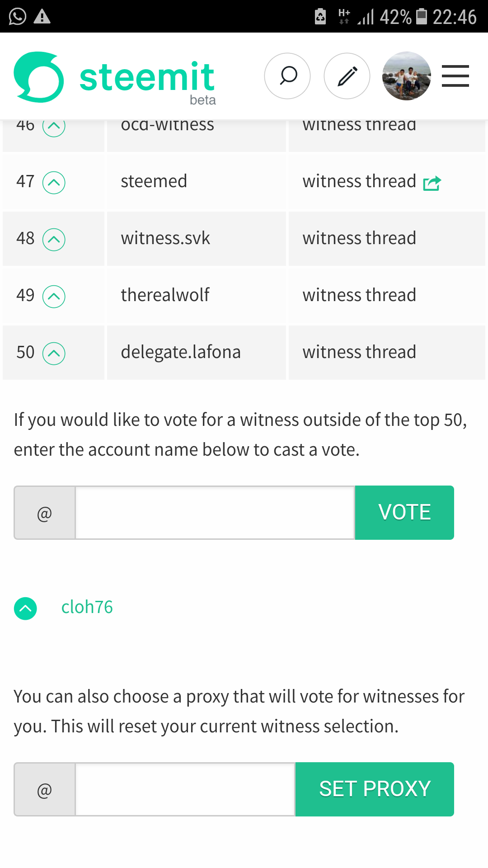The width and height of the screenshot is (488, 868).
Task: Upvote witness.svk at rank 48
Action: click(x=54, y=240)
